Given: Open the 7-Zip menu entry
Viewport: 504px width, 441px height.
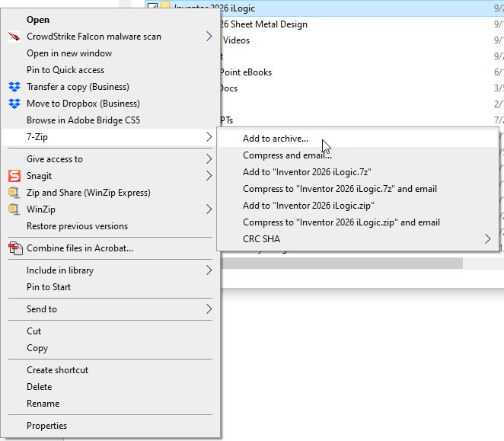Looking at the screenshot, I should 111,137.
